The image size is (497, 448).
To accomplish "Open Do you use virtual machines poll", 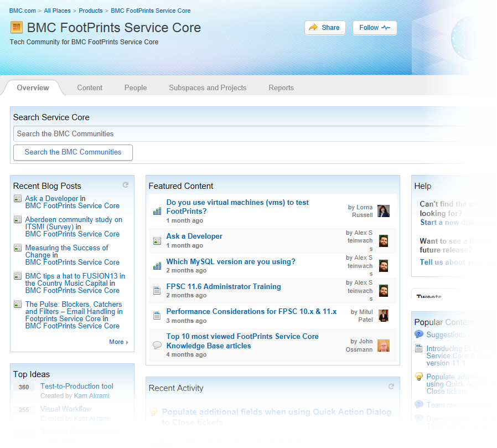I will [x=237, y=207].
